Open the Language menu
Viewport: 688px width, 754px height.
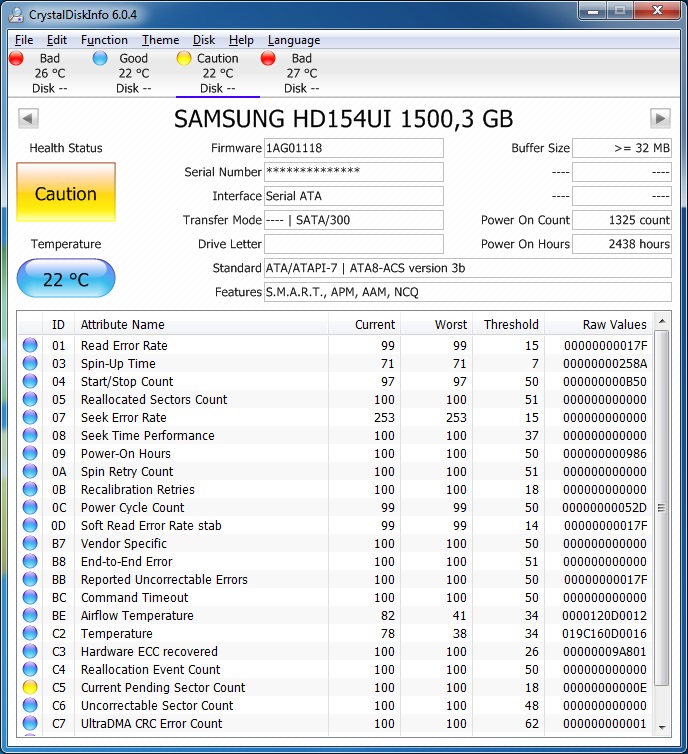(294, 40)
